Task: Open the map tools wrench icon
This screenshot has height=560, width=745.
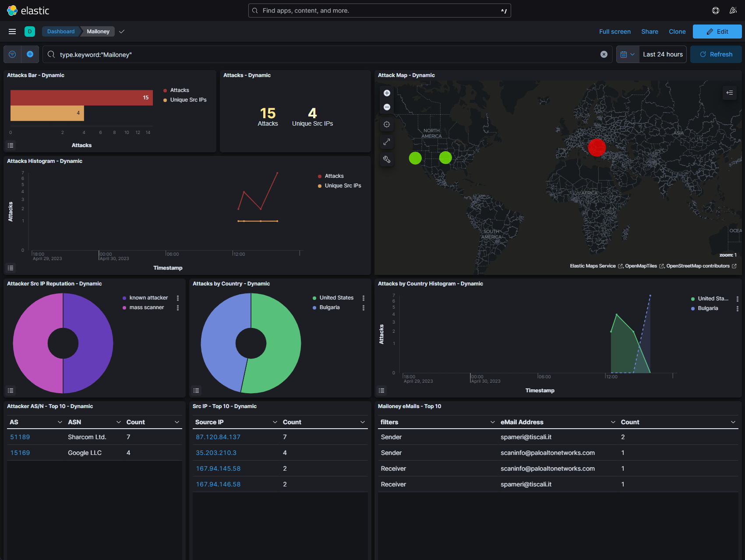Action: coord(387,159)
